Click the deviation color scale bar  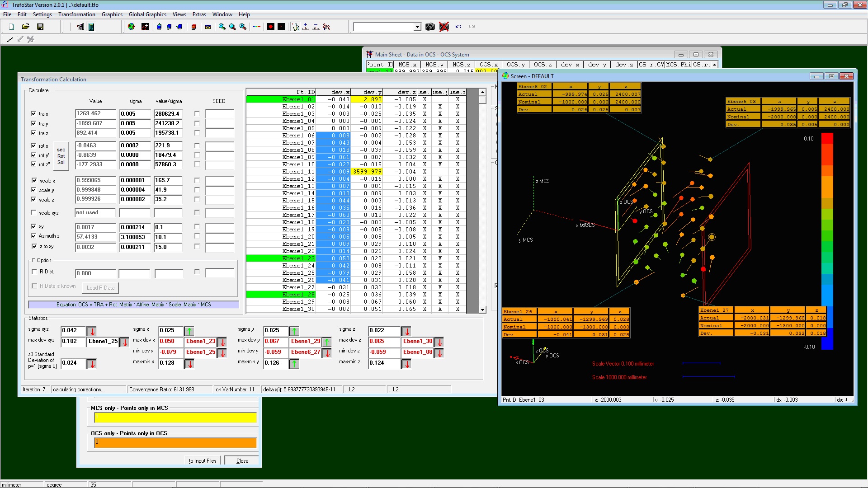(x=827, y=241)
